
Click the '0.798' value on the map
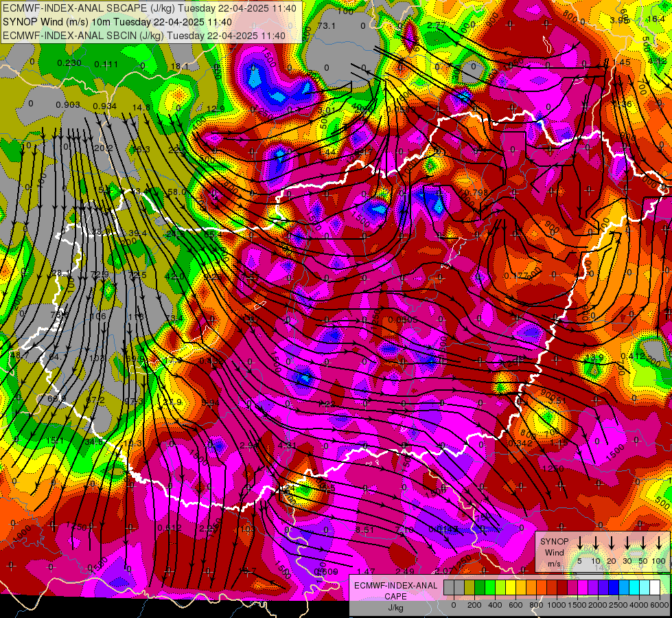476,192
